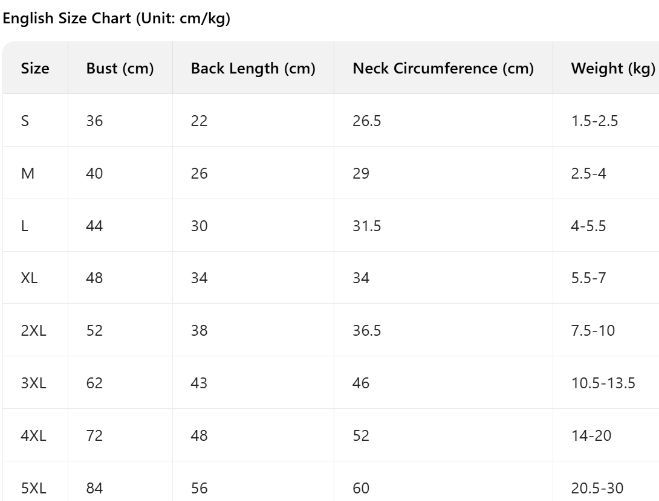Image resolution: width=659 pixels, height=501 pixels.
Task: Select the 3XL bust value 62
Action: click(x=95, y=383)
